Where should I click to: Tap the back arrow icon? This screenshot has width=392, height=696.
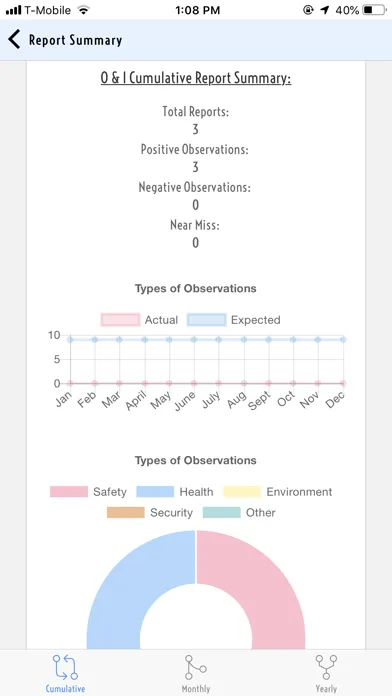click(x=14, y=40)
